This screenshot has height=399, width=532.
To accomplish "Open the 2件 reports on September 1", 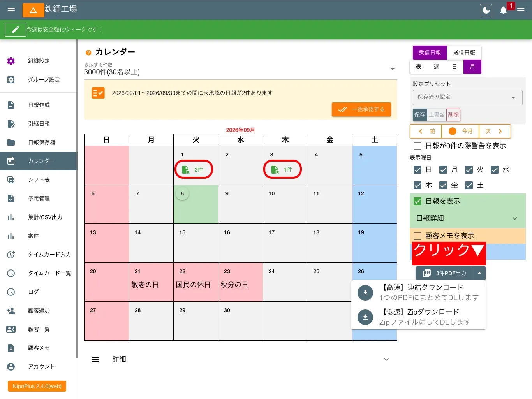I will [194, 170].
